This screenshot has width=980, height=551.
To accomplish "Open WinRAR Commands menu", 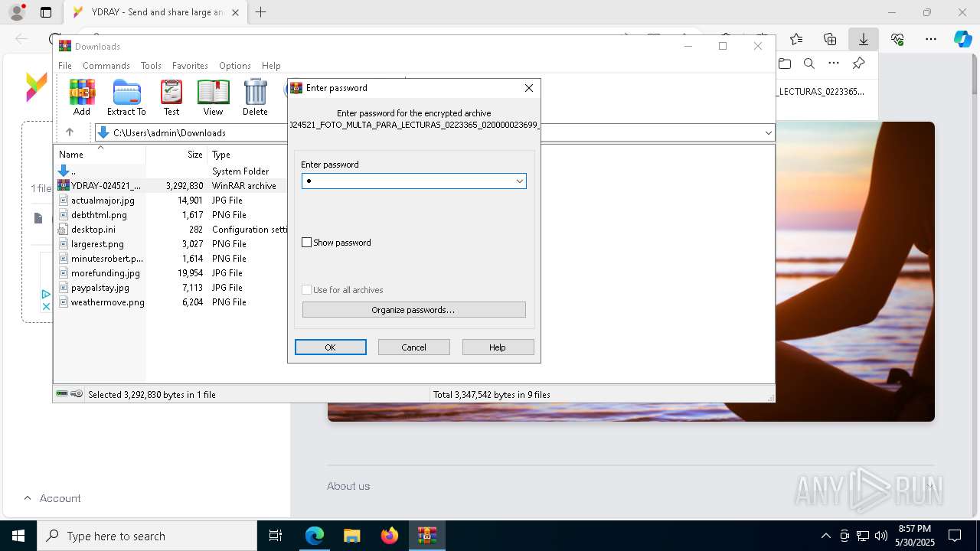I will [x=106, y=66].
